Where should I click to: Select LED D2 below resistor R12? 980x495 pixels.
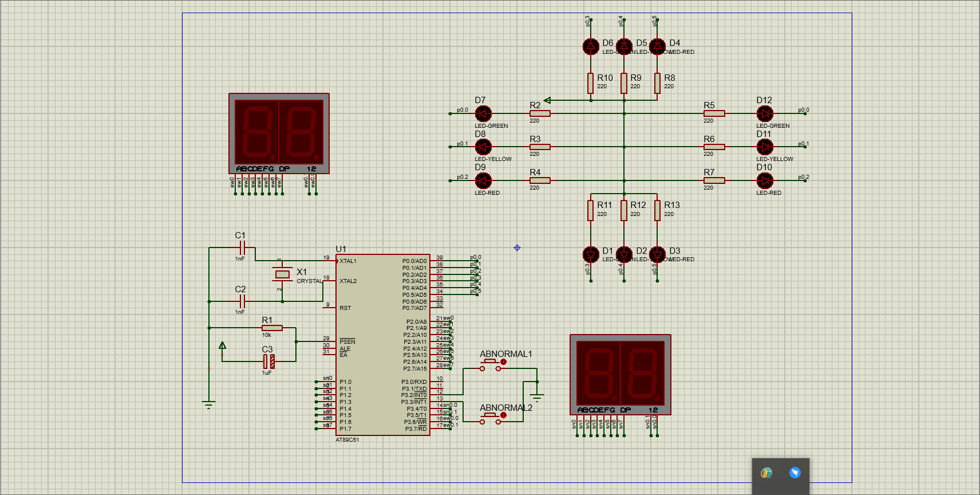[624, 254]
